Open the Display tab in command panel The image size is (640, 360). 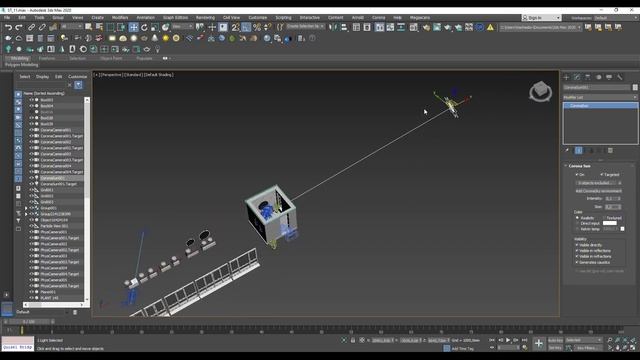tap(609, 77)
